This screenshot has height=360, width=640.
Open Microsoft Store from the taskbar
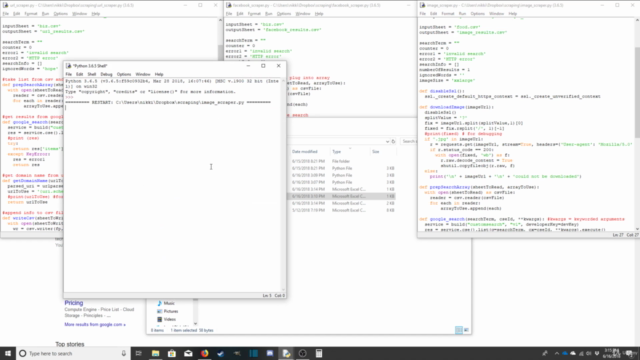(172, 353)
